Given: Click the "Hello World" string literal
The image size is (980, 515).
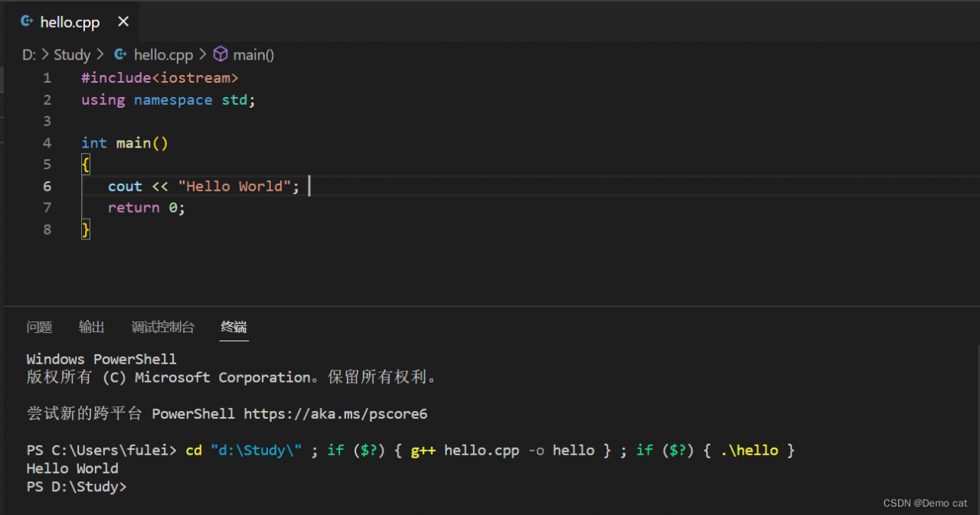Looking at the screenshot, I should coord(234,186).
